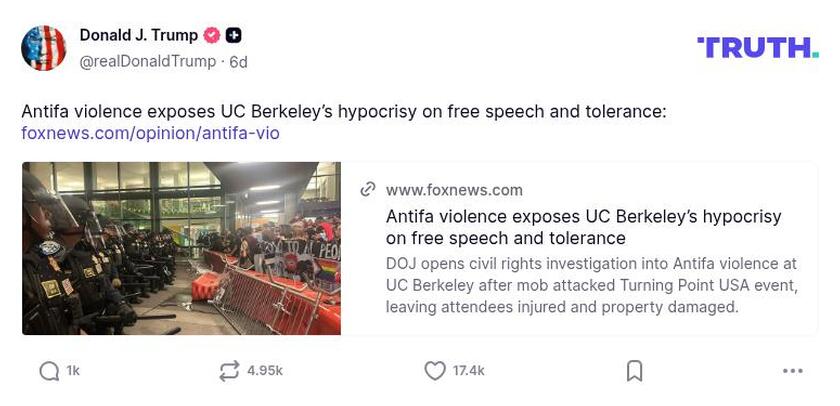The width and height of the screenshot is (840, 406).
Task: ReTruth the post with the repost icon
Action: click(x=229, y=371)
